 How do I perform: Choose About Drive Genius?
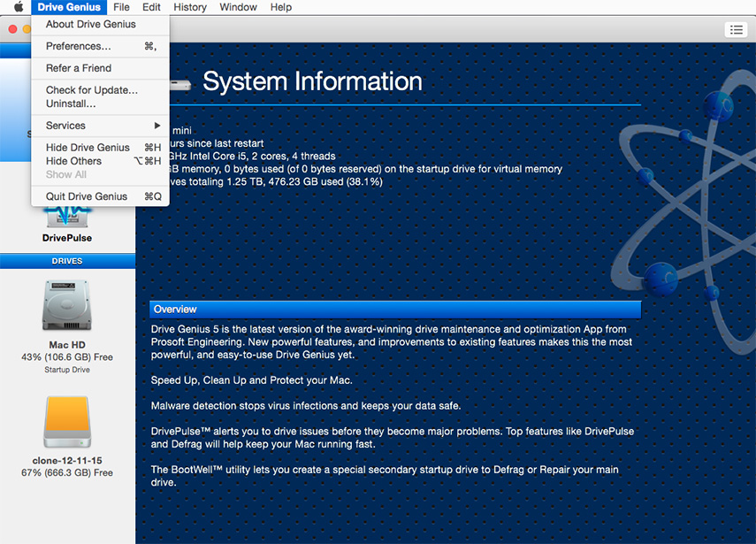pos(100,24)
